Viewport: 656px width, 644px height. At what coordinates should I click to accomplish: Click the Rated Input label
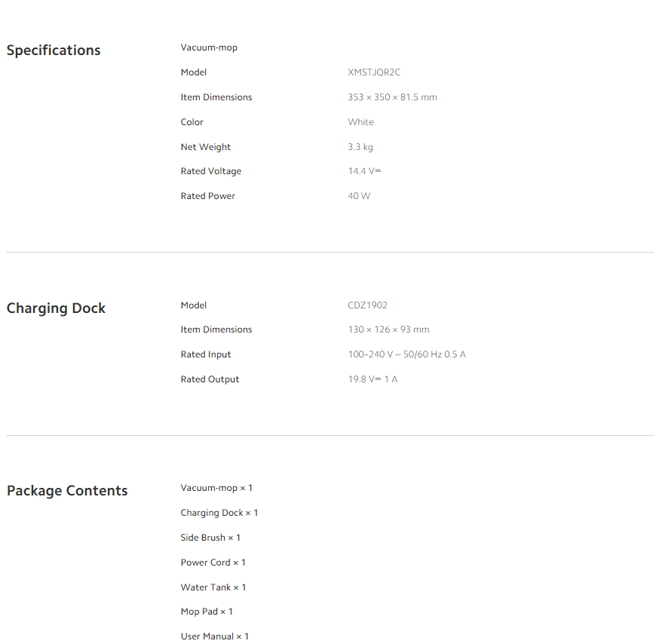pos(206,354)
